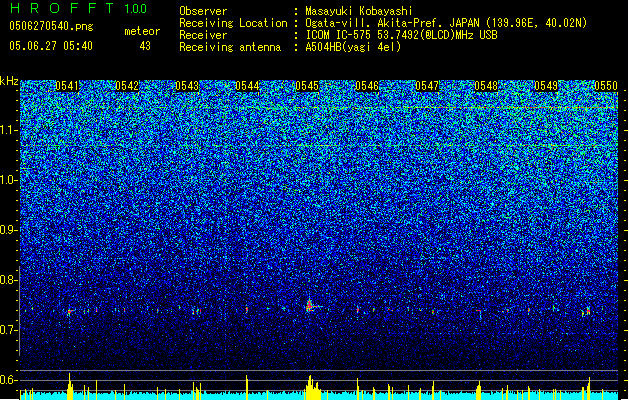Click the 0.9 kHz axis label
This screenshot has height=400, width=629.
[x=9, y=230]
